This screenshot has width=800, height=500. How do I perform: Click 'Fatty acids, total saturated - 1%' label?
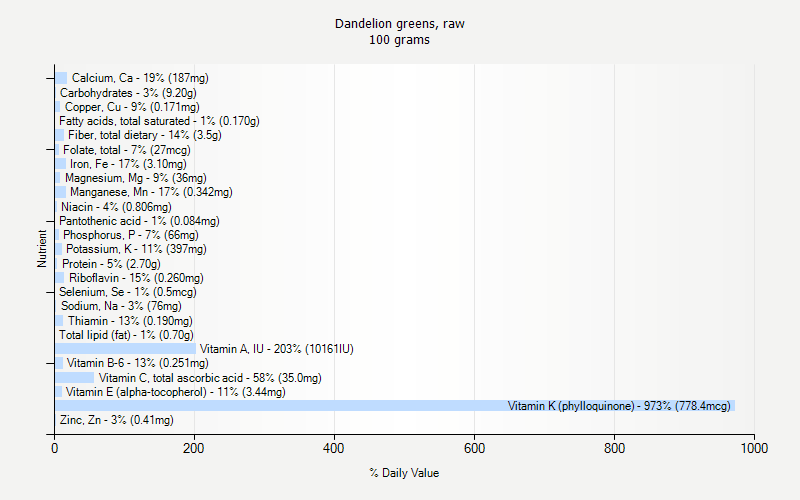click(x=159, y=121)
